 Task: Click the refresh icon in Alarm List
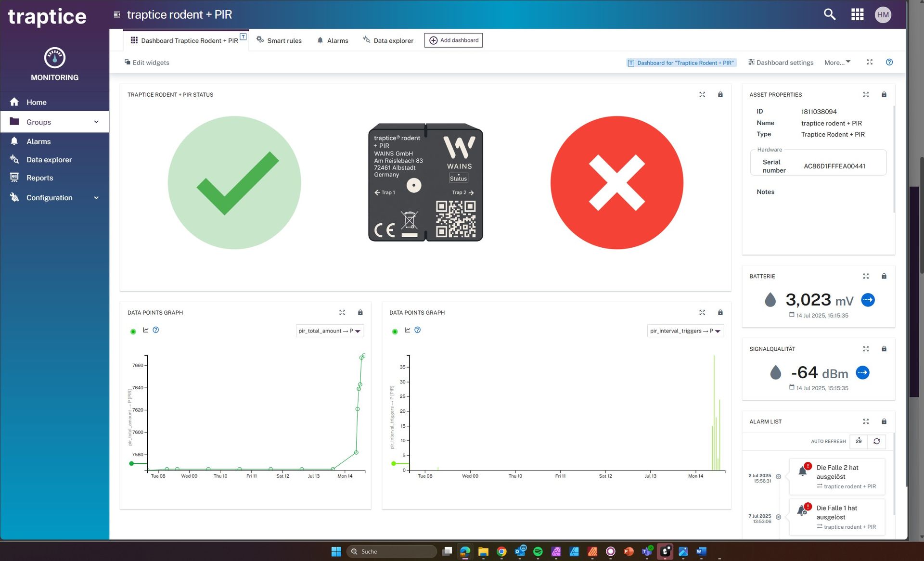[876, 441]
